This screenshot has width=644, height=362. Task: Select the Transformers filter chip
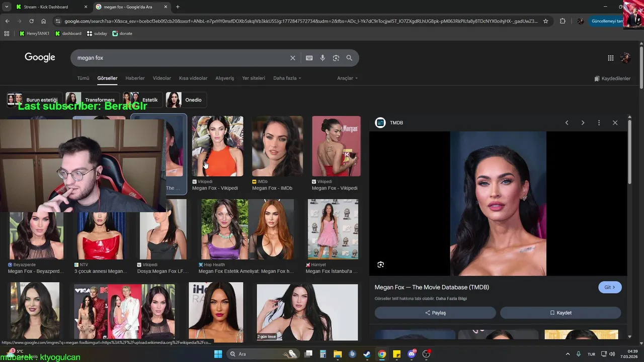point(93,100)
